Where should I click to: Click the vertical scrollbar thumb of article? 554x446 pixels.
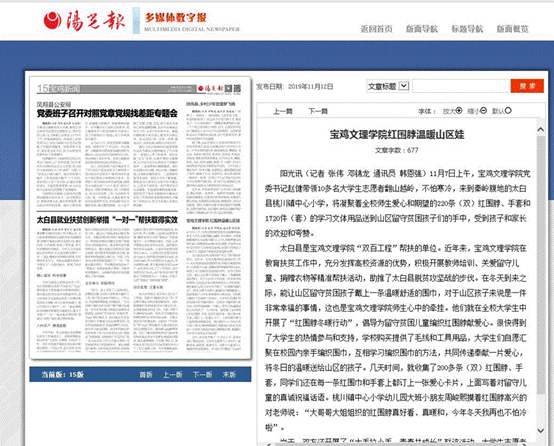pyautogui.click(x=541, y=265)
